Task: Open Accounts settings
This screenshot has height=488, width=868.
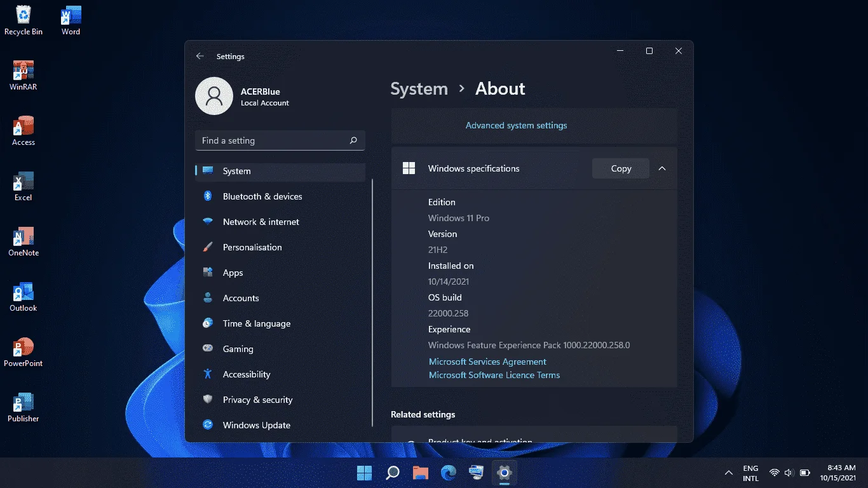Action: click(x=280, y=298)
